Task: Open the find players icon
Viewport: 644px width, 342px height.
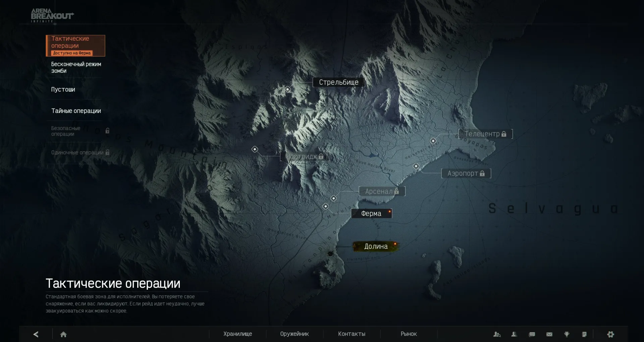Action: (497, 334)
